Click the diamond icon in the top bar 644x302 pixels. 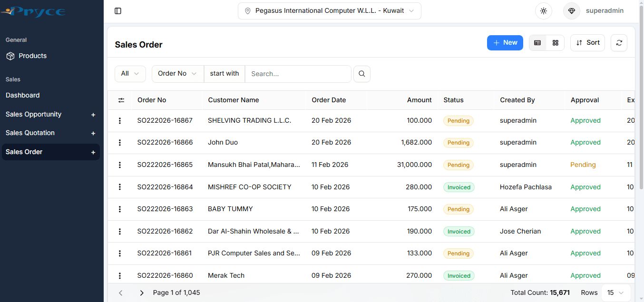point(571,10)
